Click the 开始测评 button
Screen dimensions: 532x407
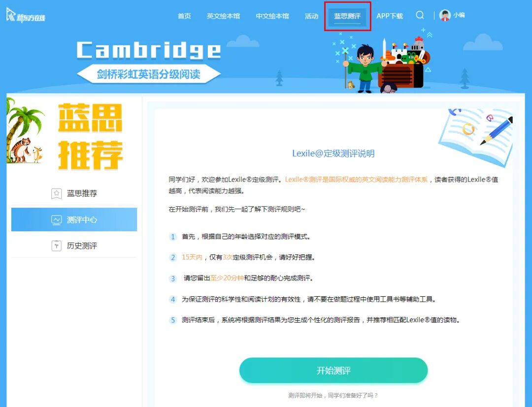[x=333, y=371]
